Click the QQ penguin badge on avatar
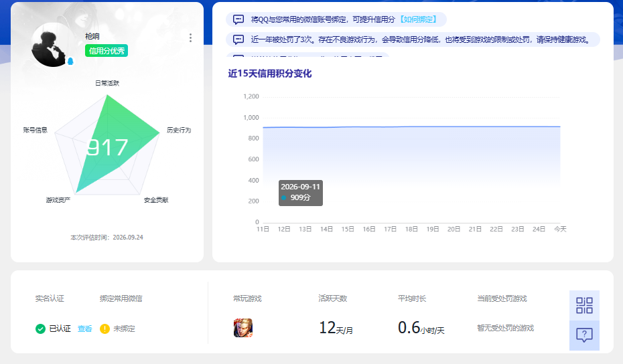Screen dimensions: 623x364 coord(70,61)
